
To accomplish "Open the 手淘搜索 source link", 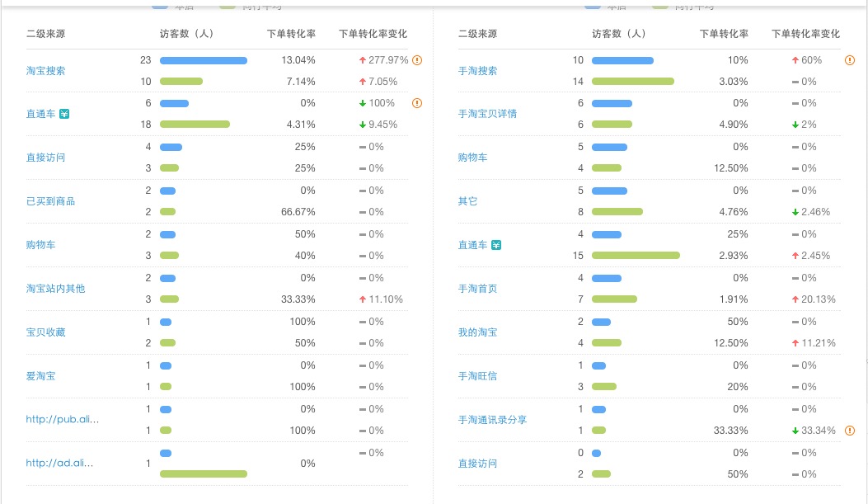I will [477, 71].
